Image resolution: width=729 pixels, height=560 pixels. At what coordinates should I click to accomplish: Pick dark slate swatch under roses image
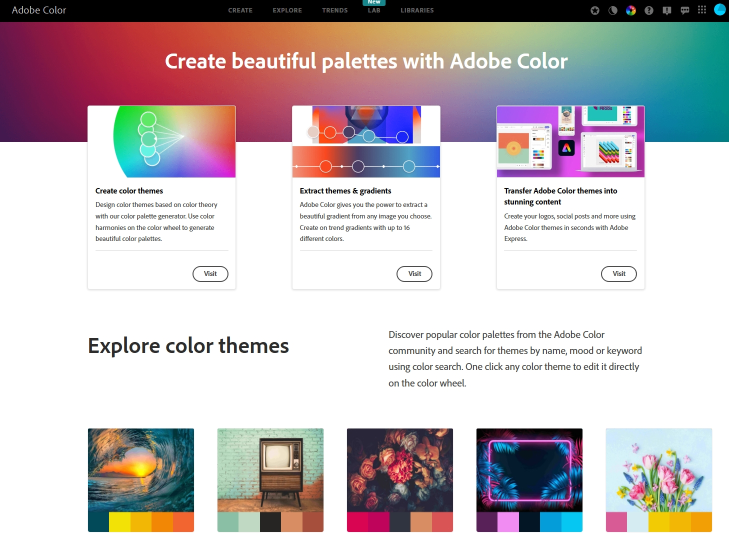pyautogui.click(x=400, y=522)
